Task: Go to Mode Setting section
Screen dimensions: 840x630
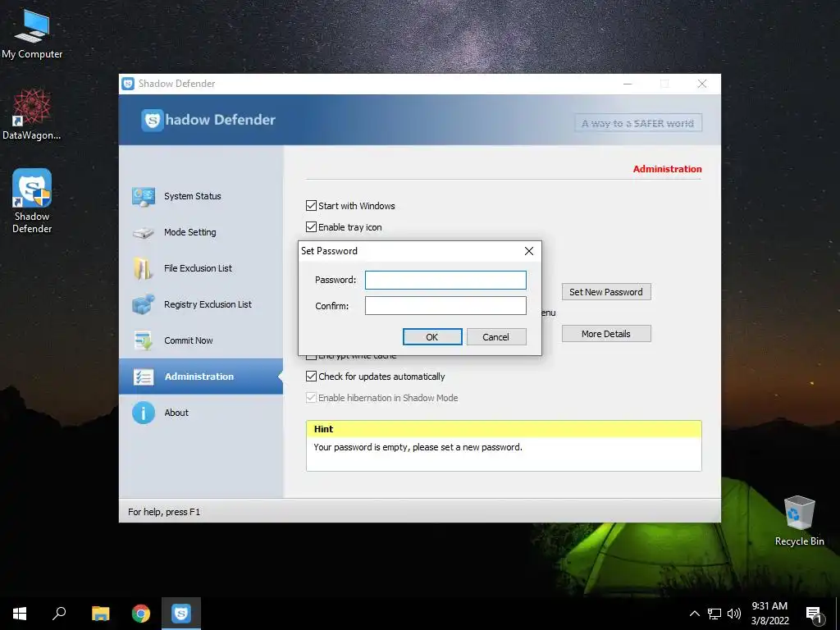Action: point(201,232)
